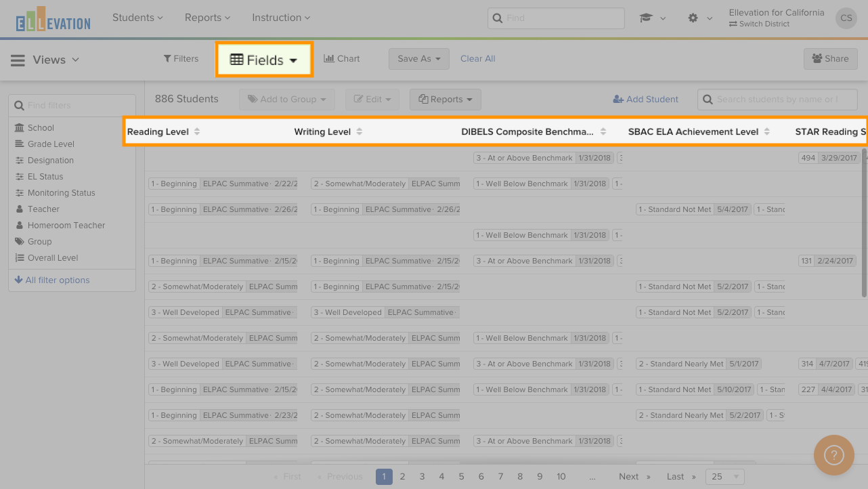Click the 131 STAR Reading score cell

point(827,261)
